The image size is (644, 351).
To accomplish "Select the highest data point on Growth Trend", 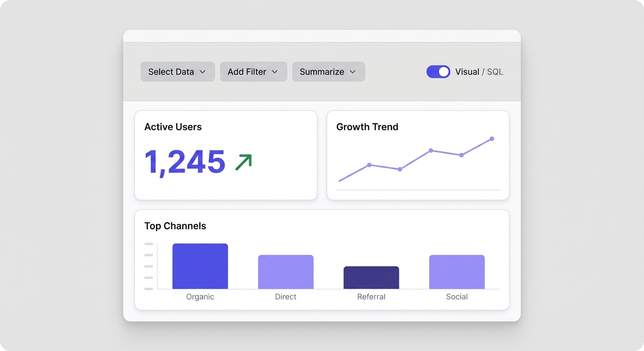I will 492,138.
